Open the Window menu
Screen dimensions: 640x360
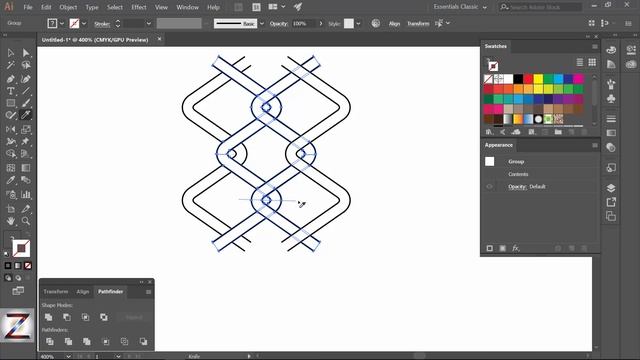187,7
